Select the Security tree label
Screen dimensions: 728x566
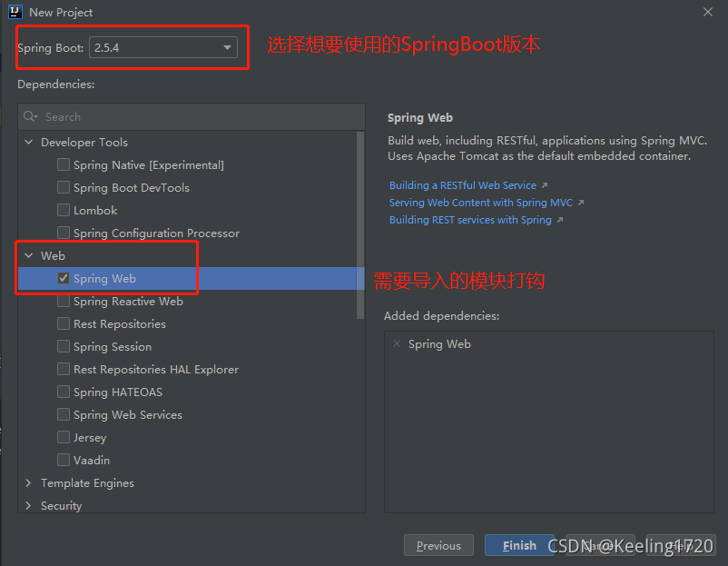tap(62, 506)
